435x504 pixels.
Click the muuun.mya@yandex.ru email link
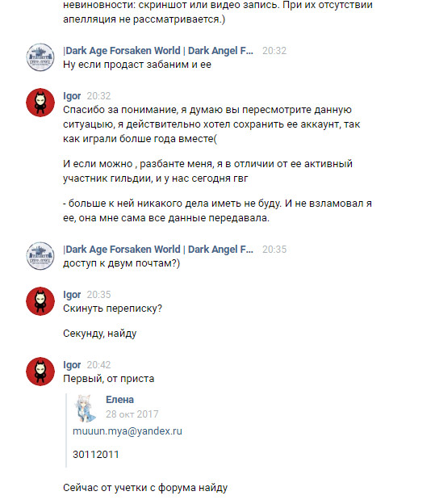128,431
